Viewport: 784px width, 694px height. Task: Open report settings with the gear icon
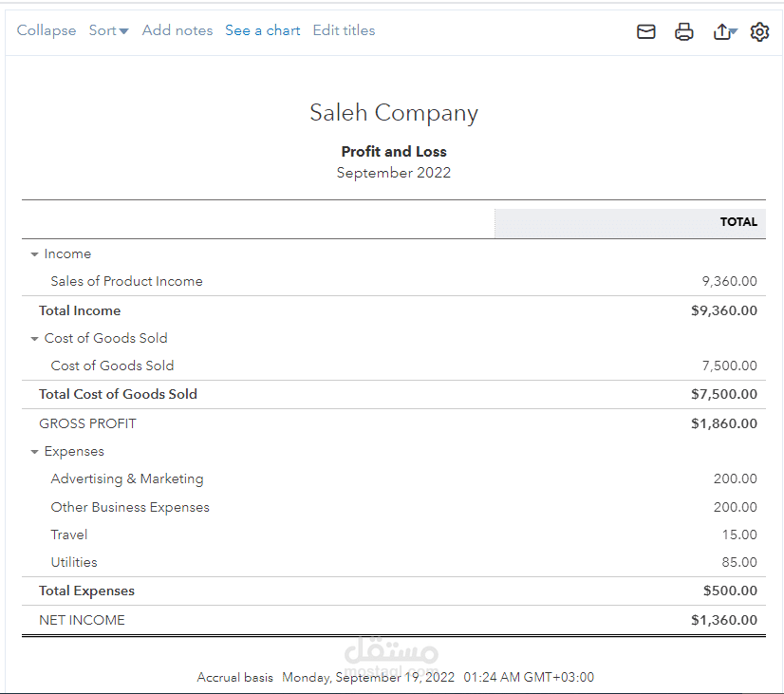[x=759, y=32]
